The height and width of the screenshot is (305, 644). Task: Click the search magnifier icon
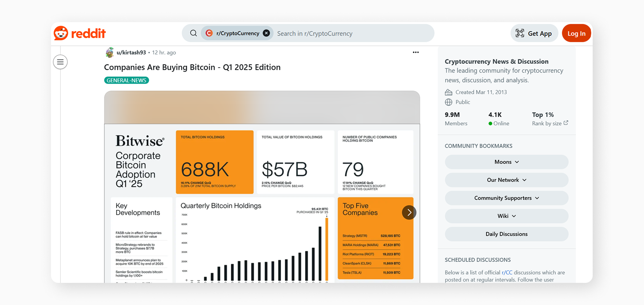point(194,33)
